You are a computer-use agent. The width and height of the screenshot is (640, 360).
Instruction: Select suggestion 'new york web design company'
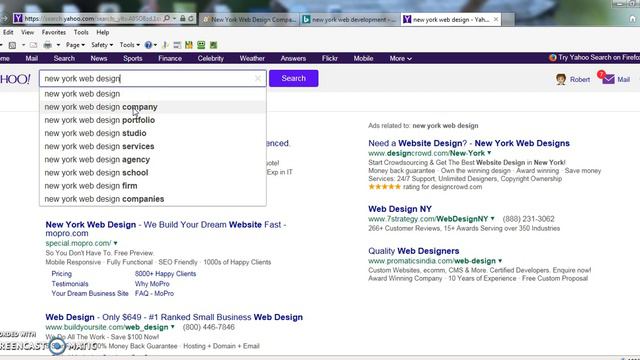tap(153, 107)
